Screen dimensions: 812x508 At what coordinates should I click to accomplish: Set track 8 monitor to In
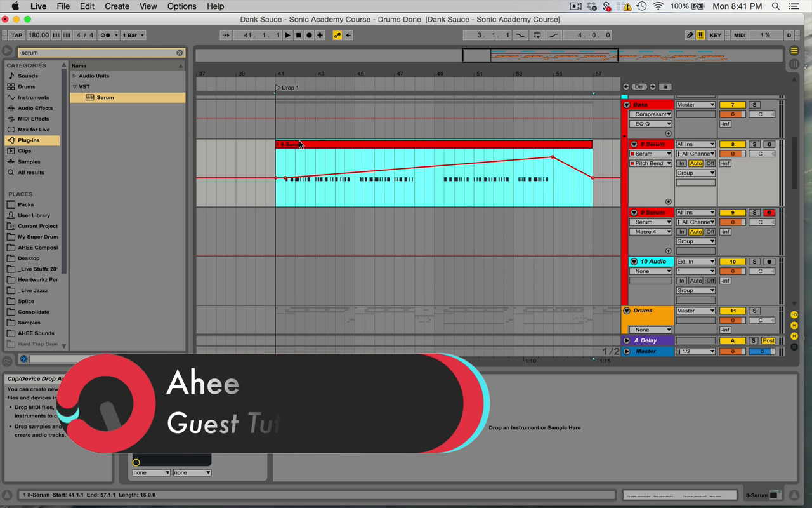(681, 163)
